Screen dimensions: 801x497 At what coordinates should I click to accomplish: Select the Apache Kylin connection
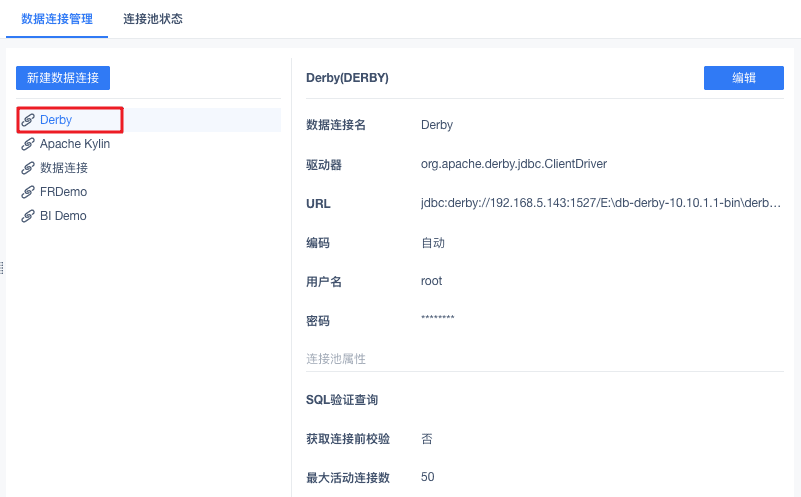(75, 144)
